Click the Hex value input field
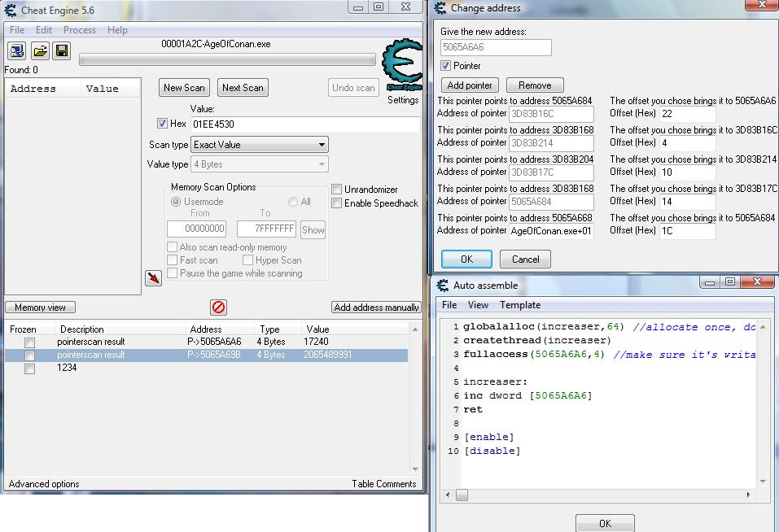This screenshot has height=532, width=779. [305, 124]
